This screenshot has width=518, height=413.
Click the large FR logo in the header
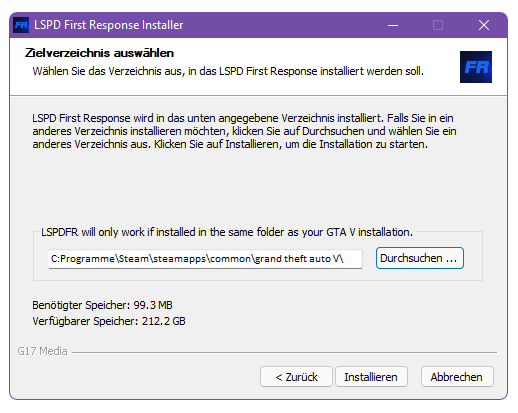476,67
